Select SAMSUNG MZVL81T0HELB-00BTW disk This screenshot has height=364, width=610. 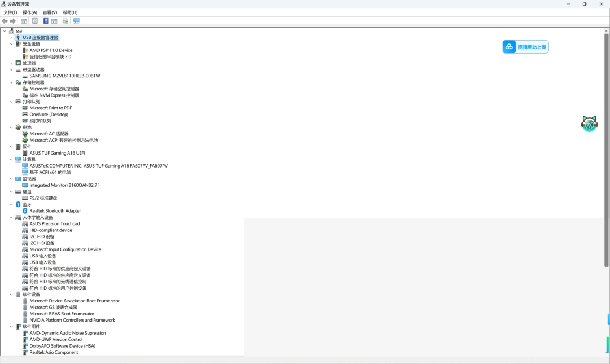65,76
